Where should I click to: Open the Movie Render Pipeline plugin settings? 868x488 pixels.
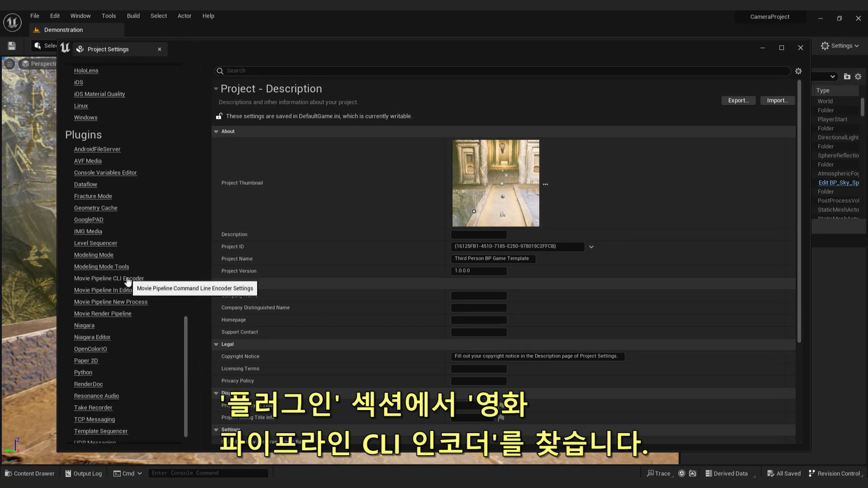coord(103,314)
